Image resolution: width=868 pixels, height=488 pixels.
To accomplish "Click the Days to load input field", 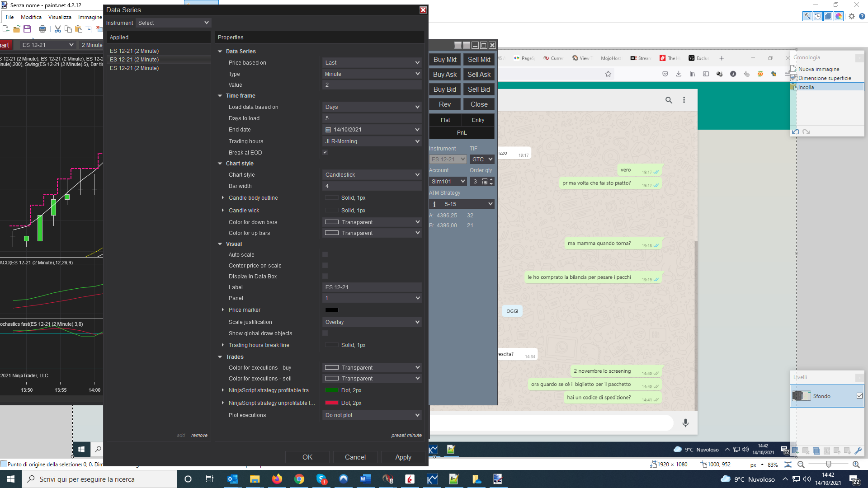I will [x=372, y=118].
